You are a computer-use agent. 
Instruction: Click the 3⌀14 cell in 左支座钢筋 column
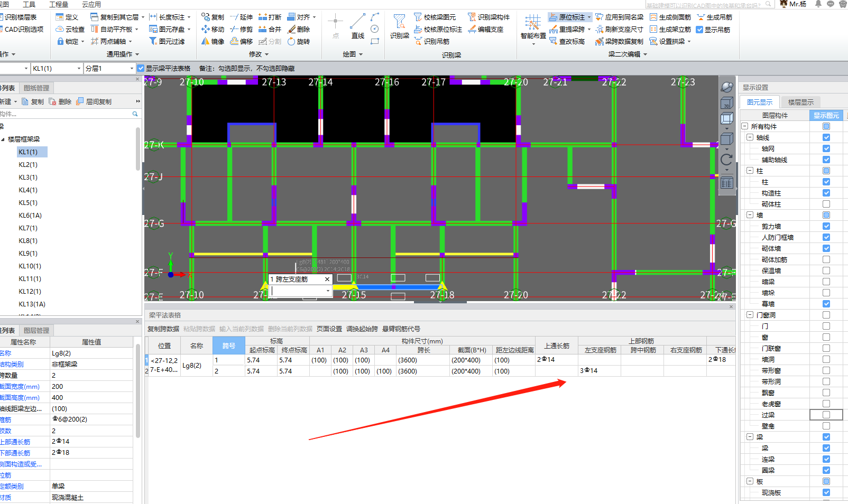tap(600, 371)
